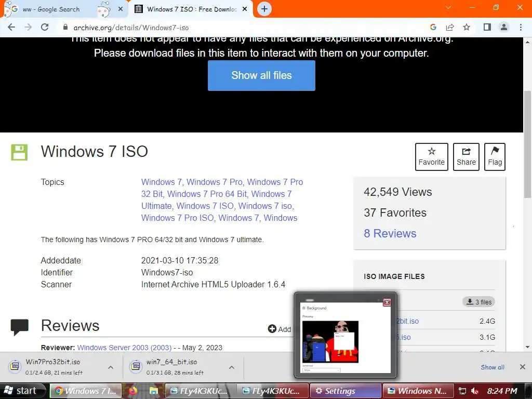Go back using the browser back arrow
The height and width of the screenshot is (399, 532).
11,27
